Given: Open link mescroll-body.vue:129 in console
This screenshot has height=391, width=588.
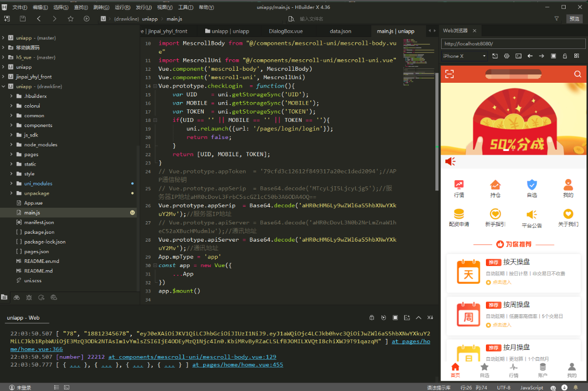Looking at the screenshot, I should (x=192, y=357).
